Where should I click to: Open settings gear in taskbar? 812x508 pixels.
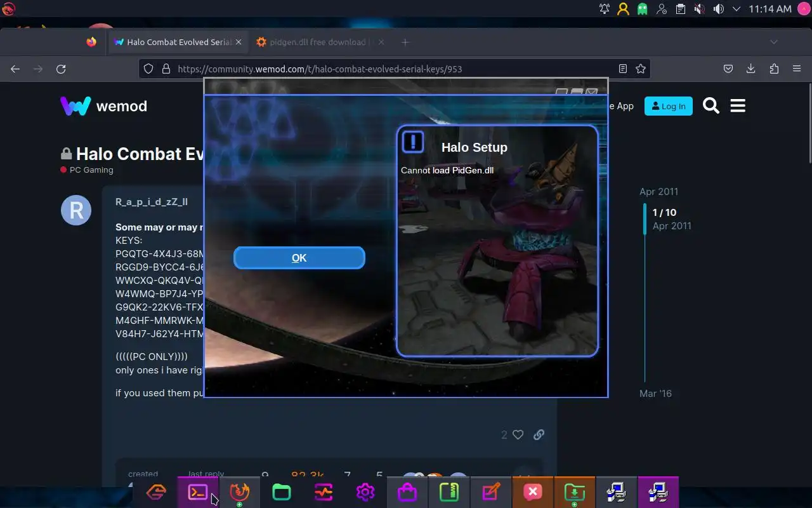pyautogui.click(x=365, y=492)
